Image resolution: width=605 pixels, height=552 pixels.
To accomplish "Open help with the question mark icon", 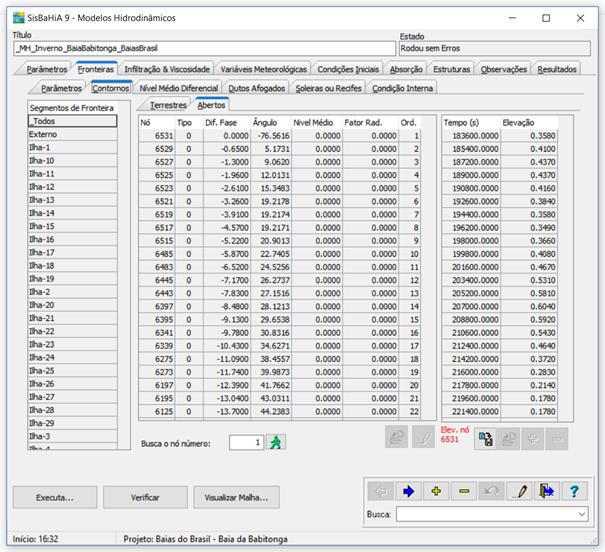I will click(x=575, y=491).
